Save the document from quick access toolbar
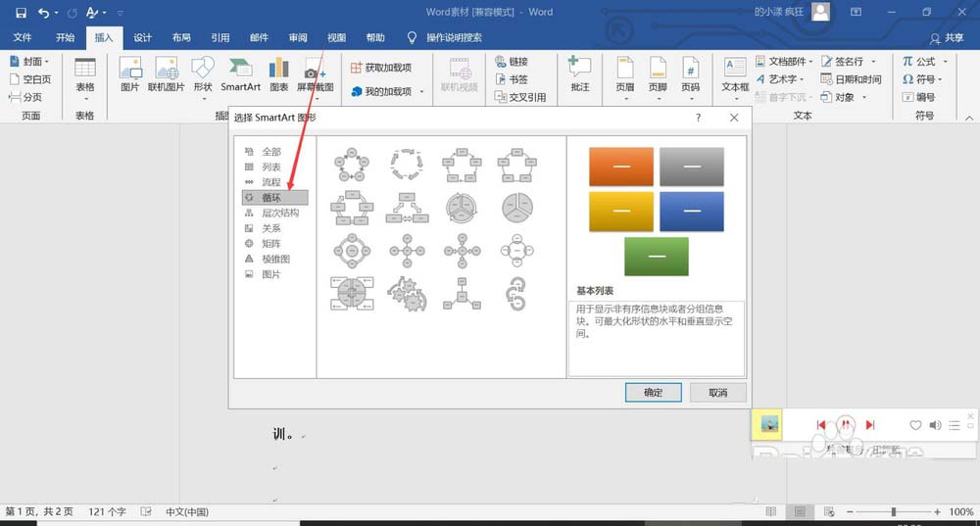Viewport: 980px width, 526px height. [21, 13]
